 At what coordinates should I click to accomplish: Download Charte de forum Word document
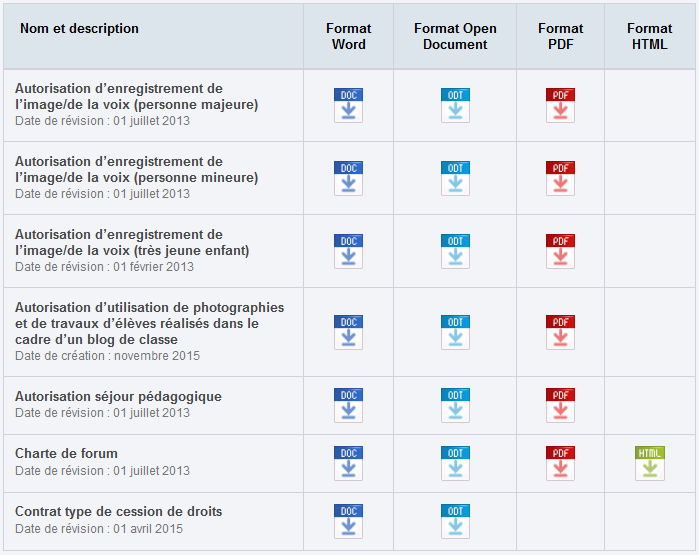(x=348, y=463)
